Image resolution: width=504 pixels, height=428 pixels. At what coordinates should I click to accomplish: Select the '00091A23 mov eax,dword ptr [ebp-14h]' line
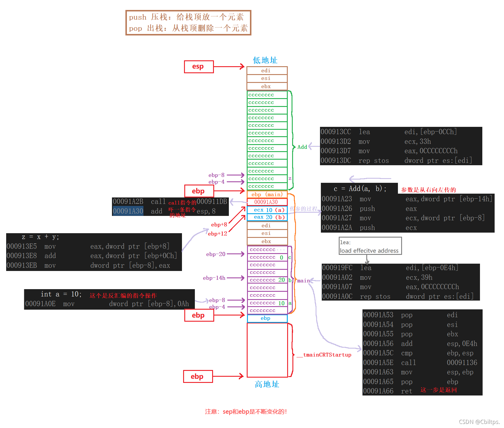(407, 199)
